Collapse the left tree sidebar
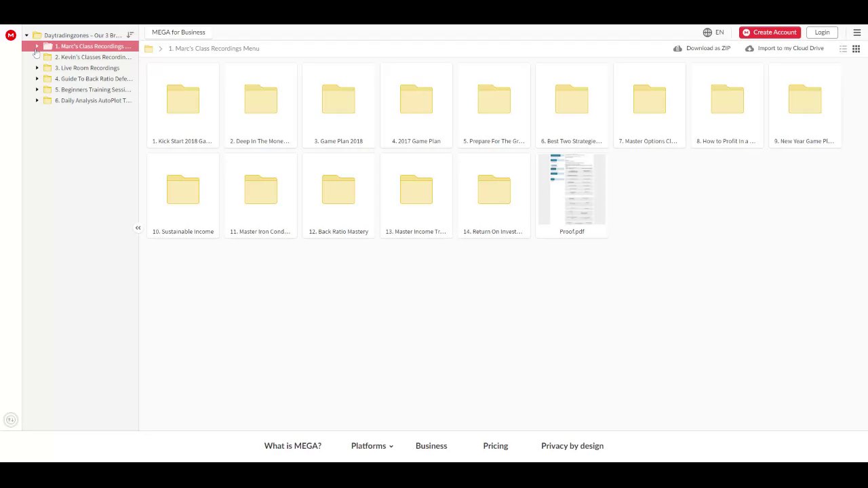This screenshot has width=868, height=488. click(138, 228)
